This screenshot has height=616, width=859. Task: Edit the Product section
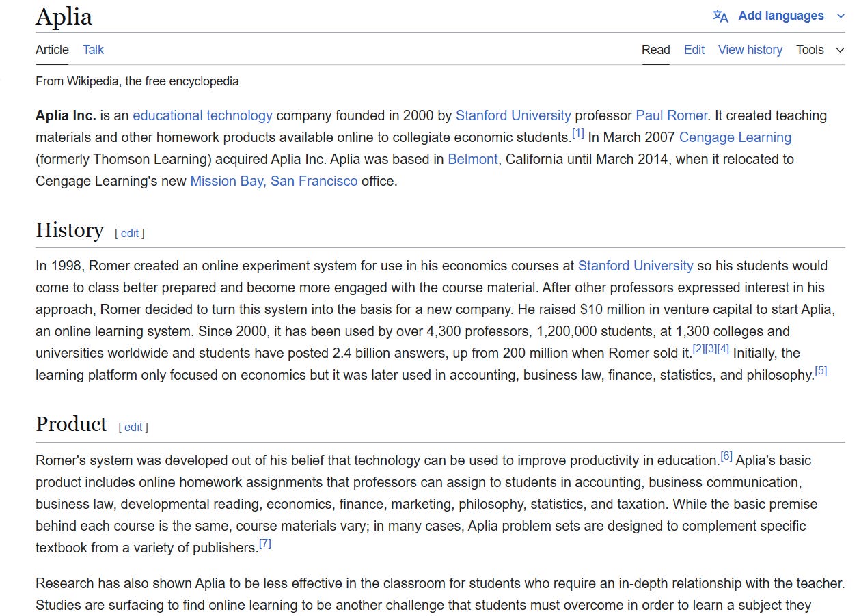(133, 427)
